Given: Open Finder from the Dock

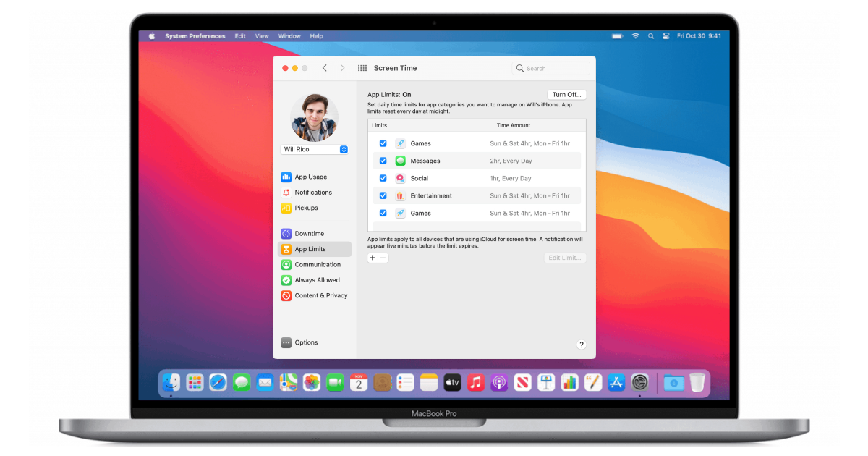Looking at the screenshot, I should [x=171, y=382].
